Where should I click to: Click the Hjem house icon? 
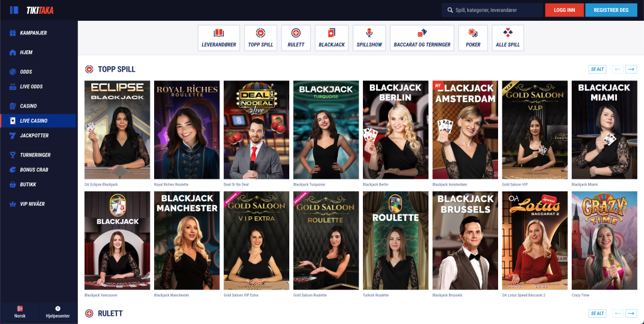pyautogui.click(x=13, y=52)
